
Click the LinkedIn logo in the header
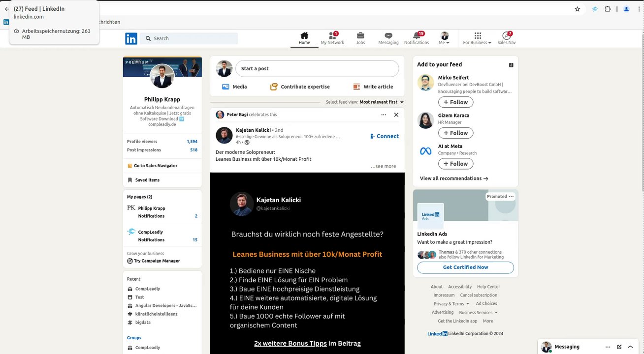pos(131,39)
